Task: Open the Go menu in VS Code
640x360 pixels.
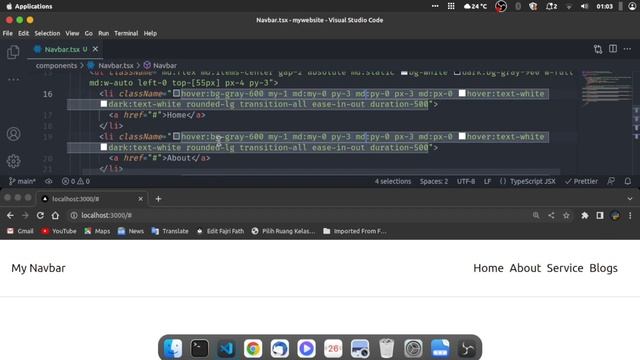Action: [89, 33]
